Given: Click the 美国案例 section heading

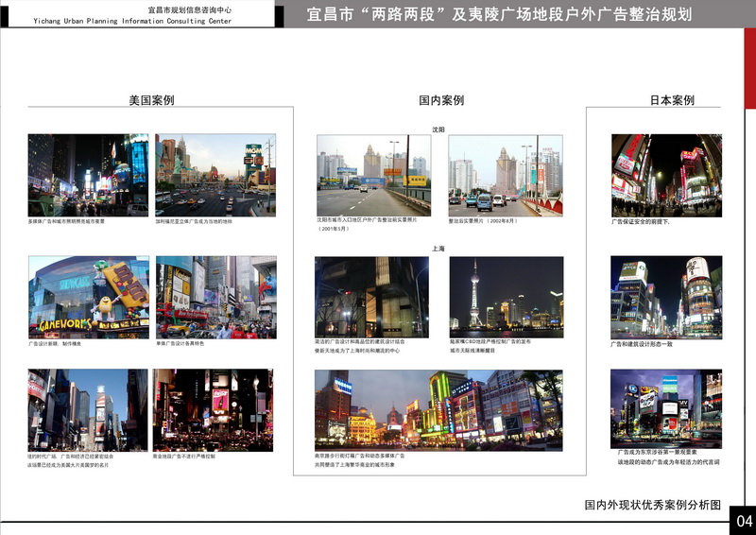Looking at the screenshot, I should pos(151,100).
